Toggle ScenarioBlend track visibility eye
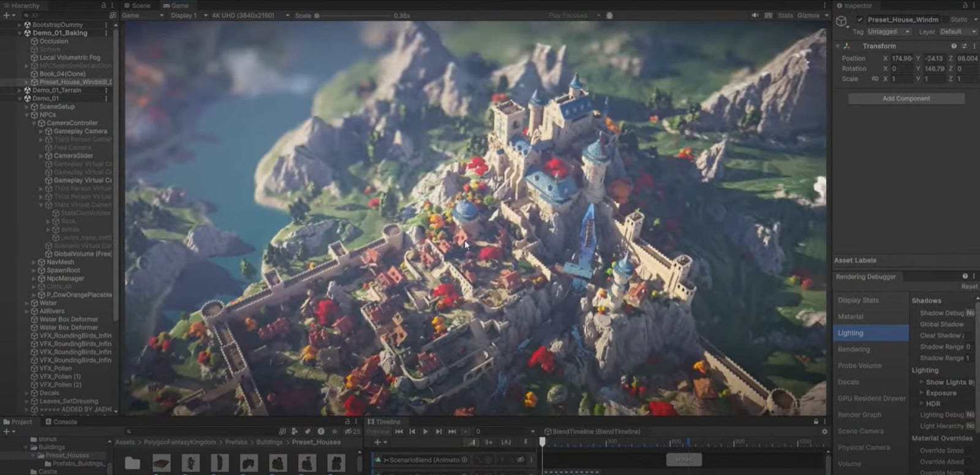This screenshot has width=980, height=475. [x=521, y=460]
